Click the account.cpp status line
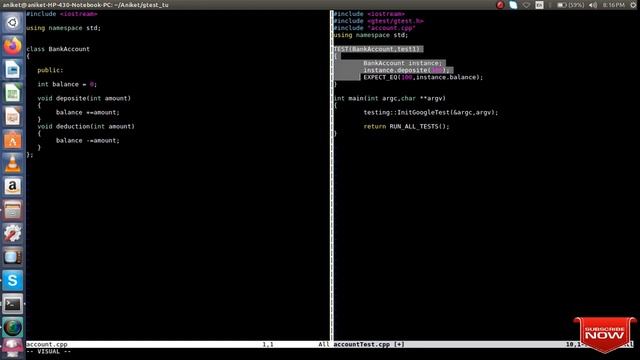The height and width of the screenshot is (360, 640). [178, 344]
